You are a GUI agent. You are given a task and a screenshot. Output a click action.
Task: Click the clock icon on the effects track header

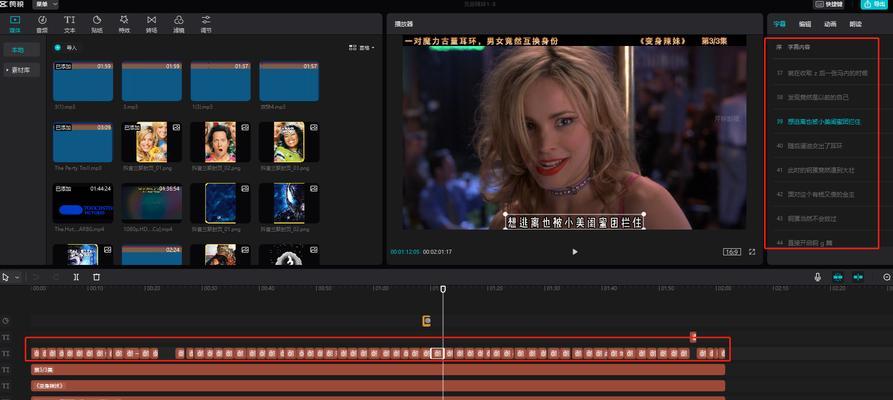pos(6,321)
